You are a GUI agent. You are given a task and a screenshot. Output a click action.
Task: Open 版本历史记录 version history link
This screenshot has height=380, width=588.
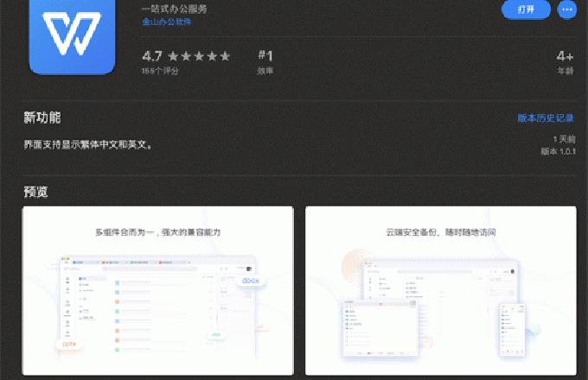click(x=546, y=117)
